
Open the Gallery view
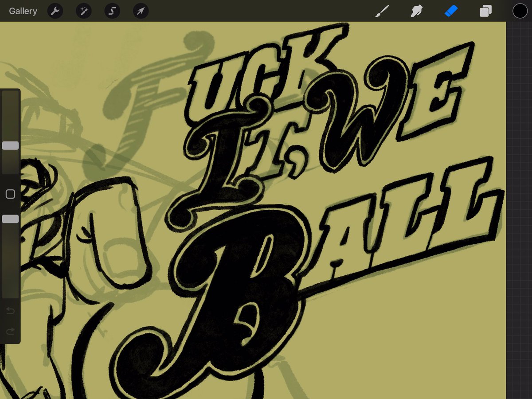tap(23, 11)
